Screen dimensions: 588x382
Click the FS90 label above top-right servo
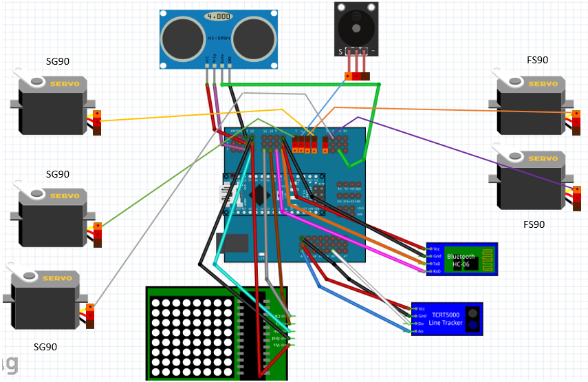pyautogui.click(x=537, y=60)
